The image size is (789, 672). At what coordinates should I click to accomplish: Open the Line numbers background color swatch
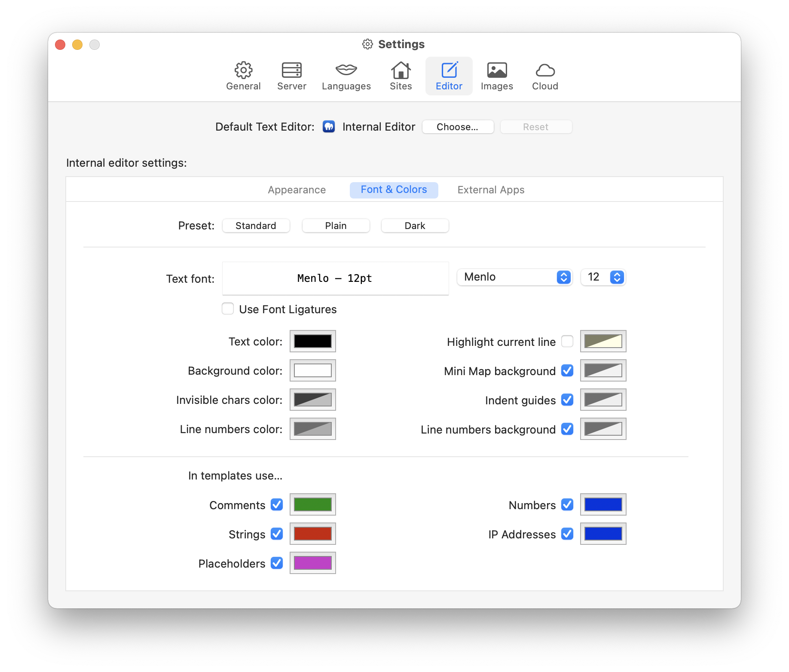pyautogui.click(x=603, y=429)
